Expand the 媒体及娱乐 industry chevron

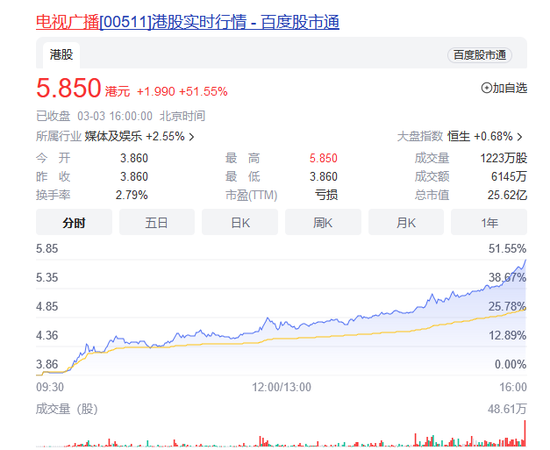(192, 136)
